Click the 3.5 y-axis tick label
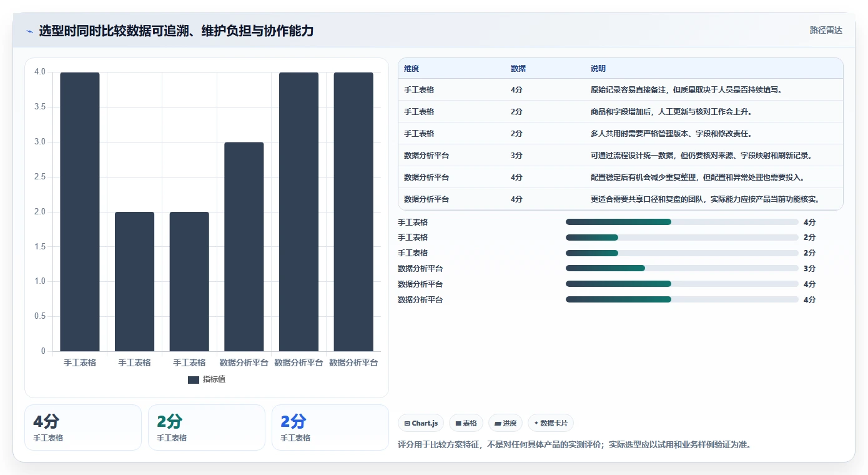This screenshot has height=475, width=868. pos(40,107)
